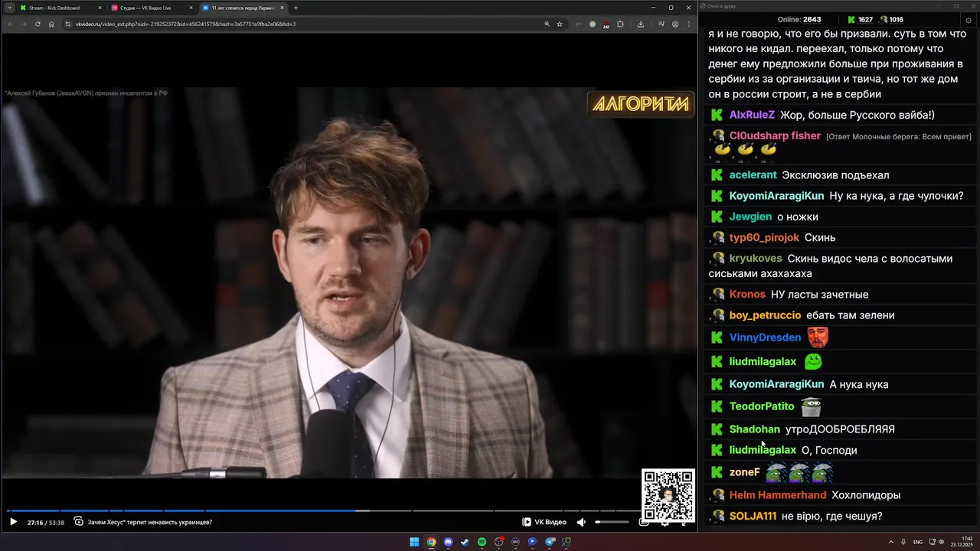Click username Kronos in chat

pos(747,295)
